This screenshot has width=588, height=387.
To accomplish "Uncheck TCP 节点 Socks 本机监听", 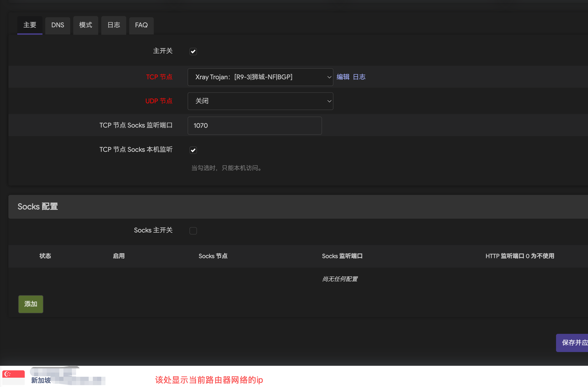I will click(x=193, y=150).
